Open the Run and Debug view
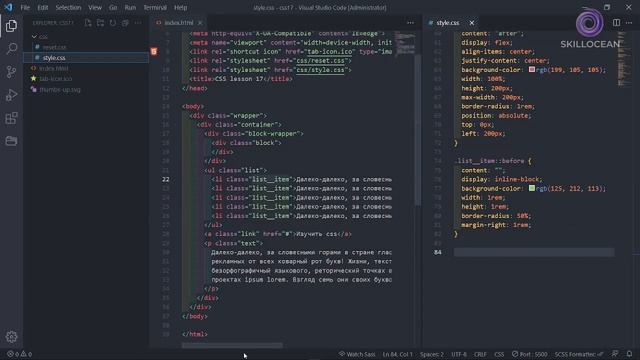The image size is (640, 360). 11,95
